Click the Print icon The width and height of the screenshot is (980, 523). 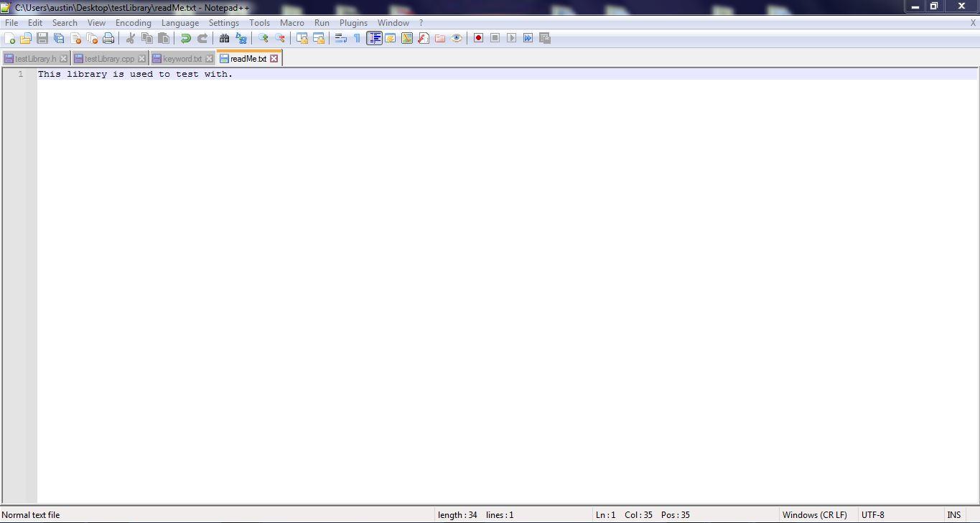coord(108,38)
